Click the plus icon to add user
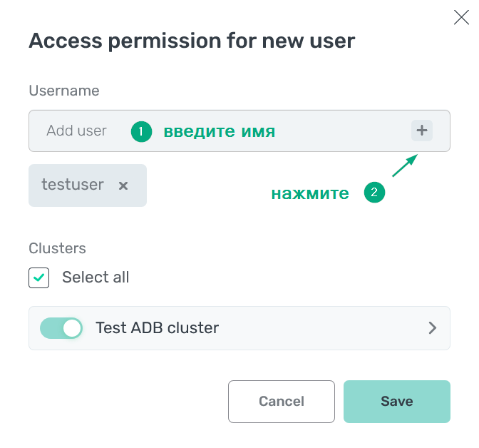 [x=422, y=131]
